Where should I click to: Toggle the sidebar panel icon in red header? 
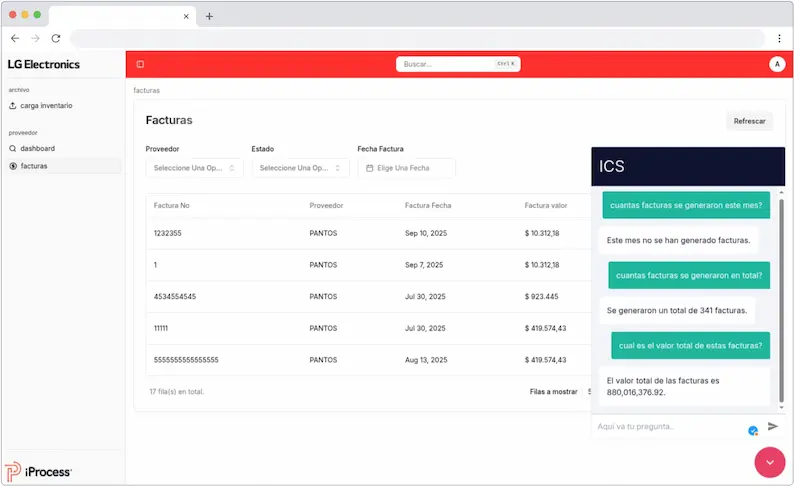click(140, 64)
